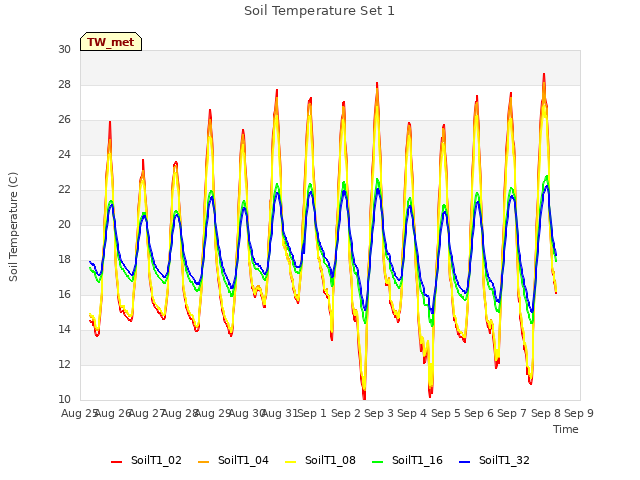The height and width of the screenshot is (480, 640).
Task: Click the Aug 29 x-axis tick label
Action: [x=213, y=413]
